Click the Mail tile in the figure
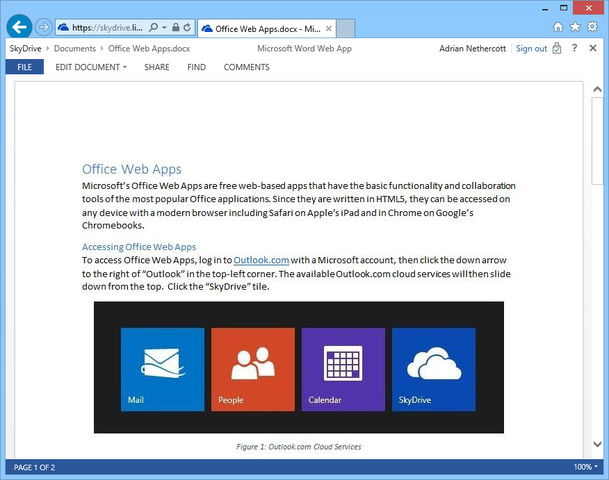Screen dimensions: 609x480 [162, 369]
